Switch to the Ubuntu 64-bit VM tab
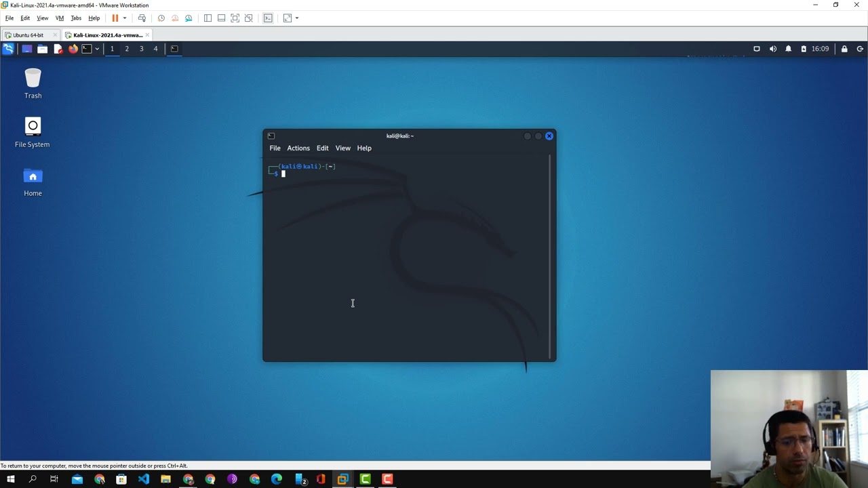The width and height of the screenshot is (868, 488). click(27, 35)
